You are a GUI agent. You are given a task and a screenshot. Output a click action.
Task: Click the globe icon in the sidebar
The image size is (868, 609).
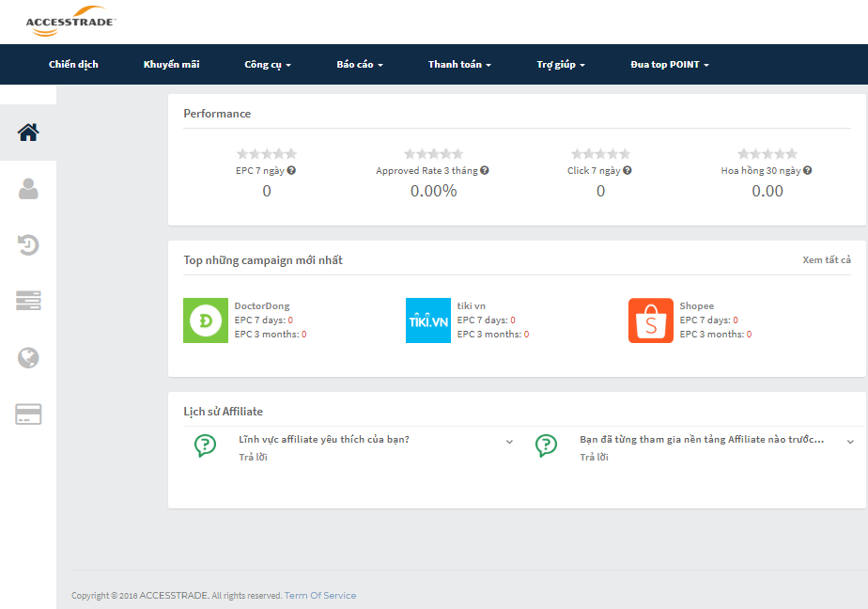coord(28,358)
